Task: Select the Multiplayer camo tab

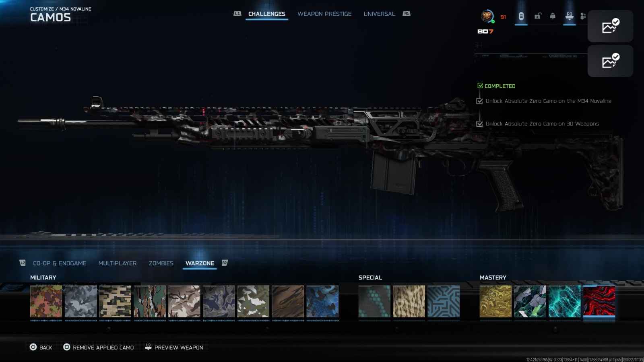Action: click(118, 263)
